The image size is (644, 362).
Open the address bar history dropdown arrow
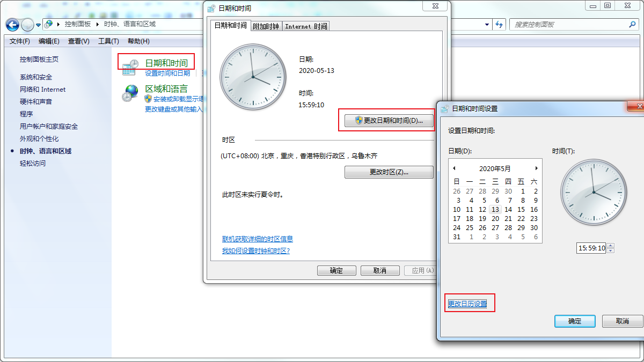(x=487, y=25)
